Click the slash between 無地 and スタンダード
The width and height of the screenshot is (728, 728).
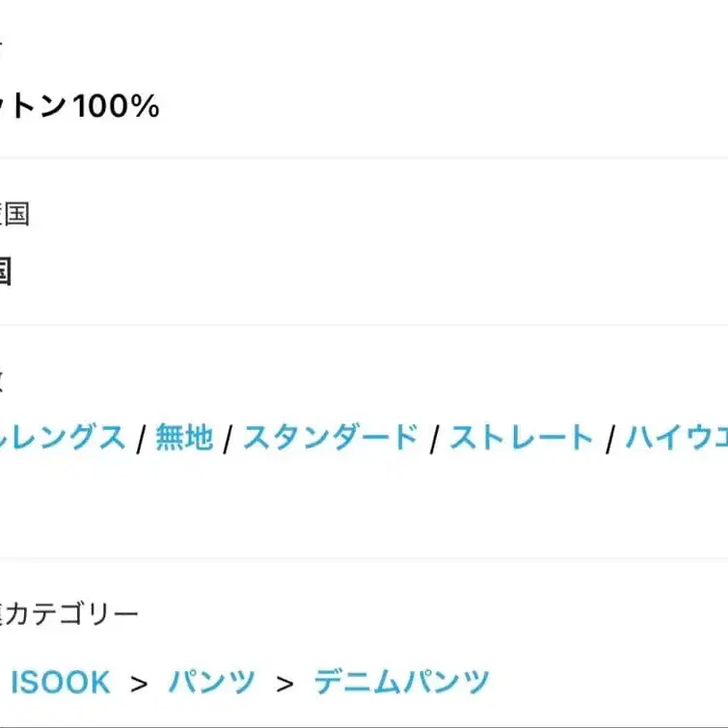click(228, 441)
